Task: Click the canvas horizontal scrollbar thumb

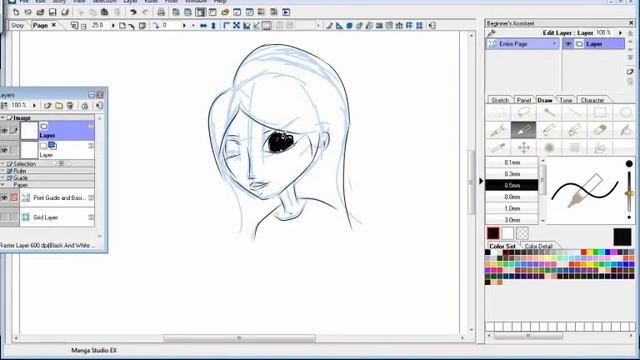Action: (239, 338)
